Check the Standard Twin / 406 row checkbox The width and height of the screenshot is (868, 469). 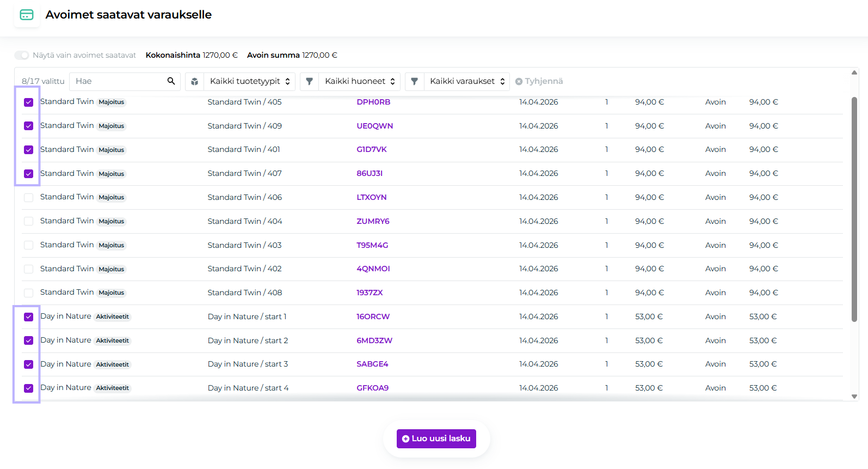(x=29, y=198)
